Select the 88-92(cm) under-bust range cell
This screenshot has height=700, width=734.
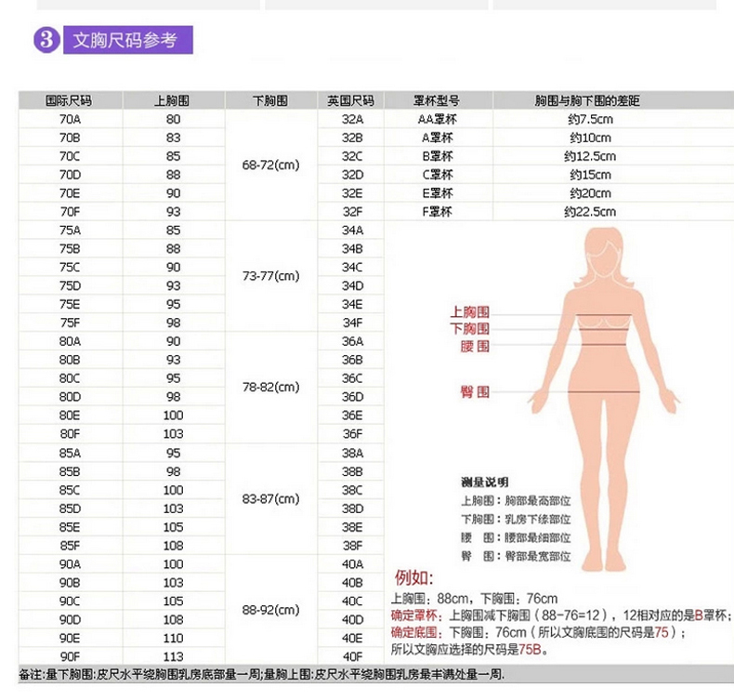coord(270,610)
